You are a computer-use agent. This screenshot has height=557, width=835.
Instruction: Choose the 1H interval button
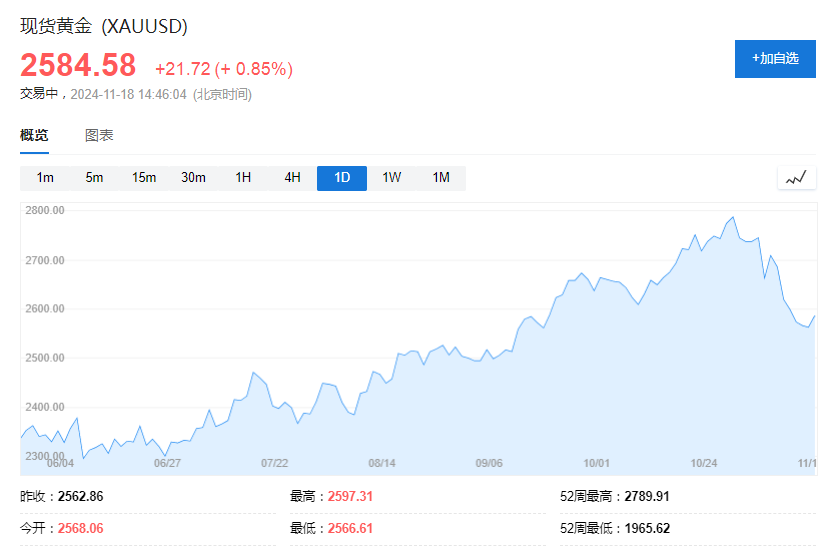tap(243, 178)
